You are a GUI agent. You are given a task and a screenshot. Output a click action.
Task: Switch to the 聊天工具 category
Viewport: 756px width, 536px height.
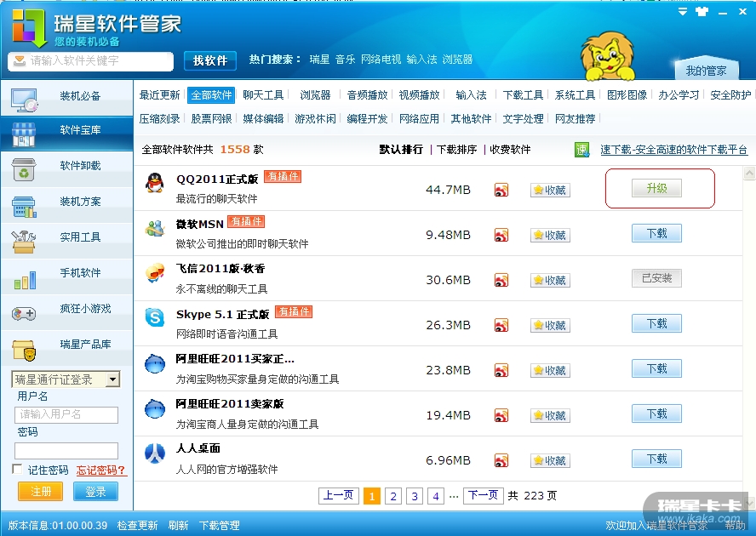pos(263,95)
